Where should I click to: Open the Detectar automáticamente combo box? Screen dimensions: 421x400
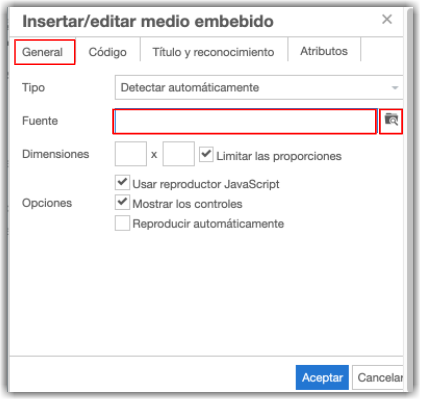pyautogui.click(x=259, y=88)
